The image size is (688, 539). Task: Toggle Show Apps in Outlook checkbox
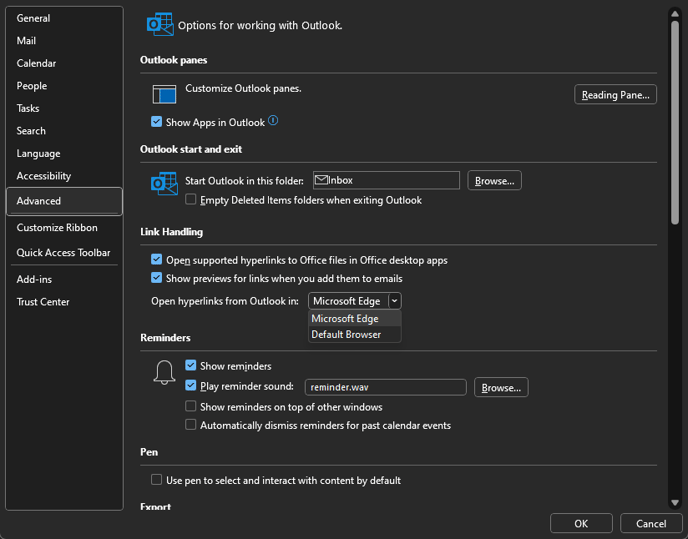[x=156, y=122]
